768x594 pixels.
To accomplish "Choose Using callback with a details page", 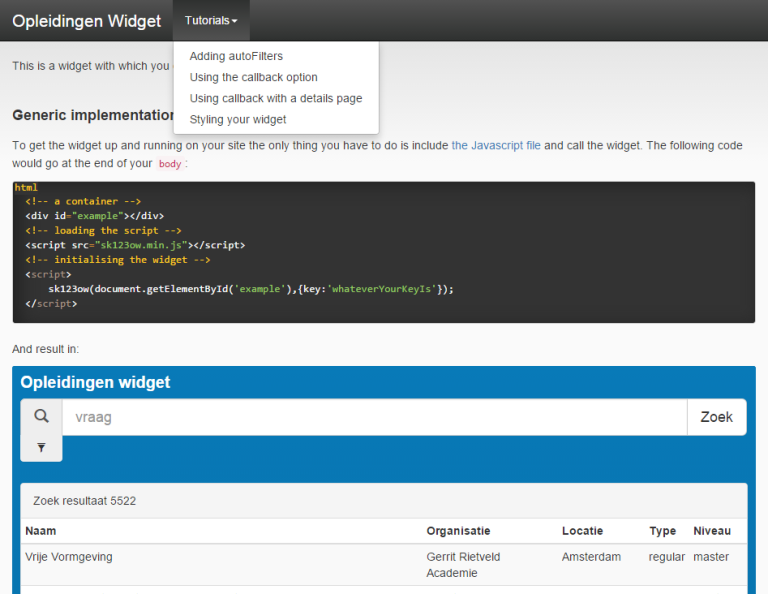I will click(276, 98).
